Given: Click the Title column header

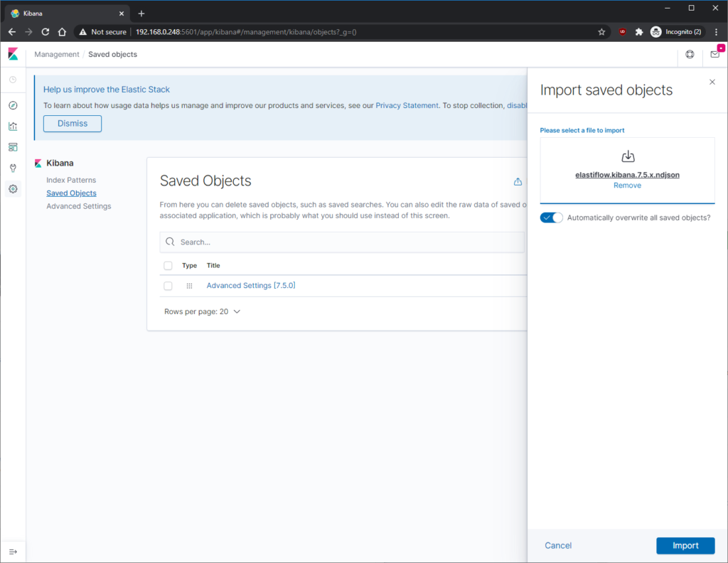Looking at the screenshot, I should tap(213, 265).
